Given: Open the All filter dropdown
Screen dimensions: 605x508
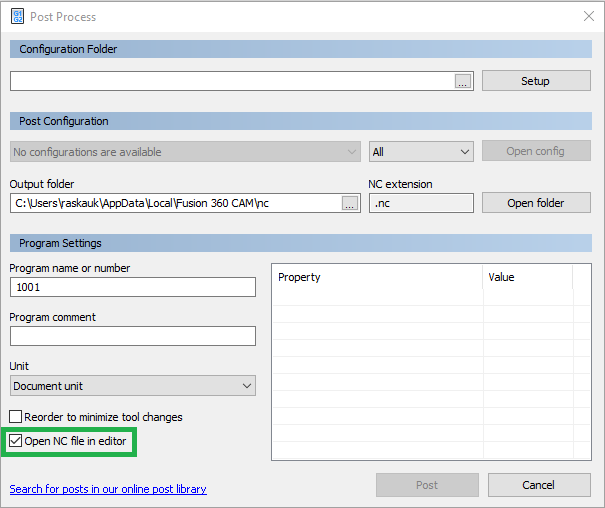Looking at the screenshot, I should coord(421,152).
